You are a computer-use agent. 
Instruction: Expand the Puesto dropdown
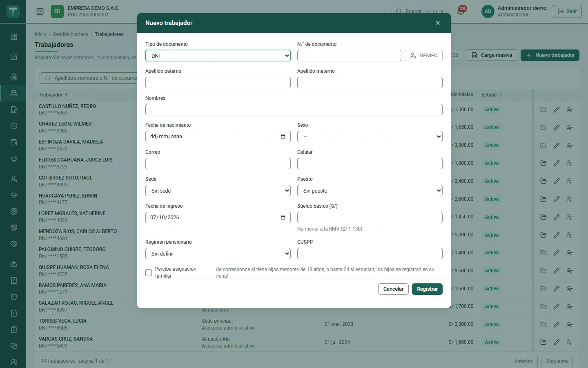(x=370, y=191)
